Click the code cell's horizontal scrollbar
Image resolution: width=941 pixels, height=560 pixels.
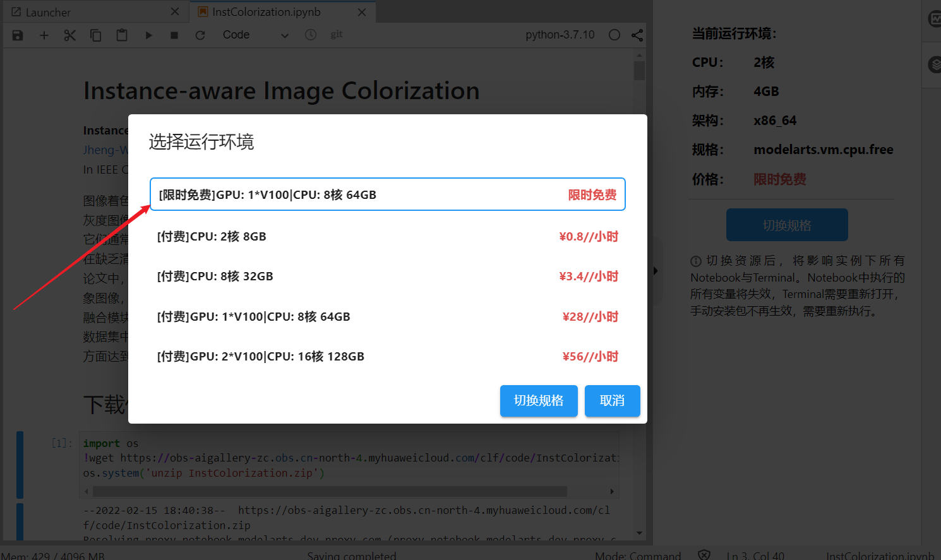pos(330,491)
